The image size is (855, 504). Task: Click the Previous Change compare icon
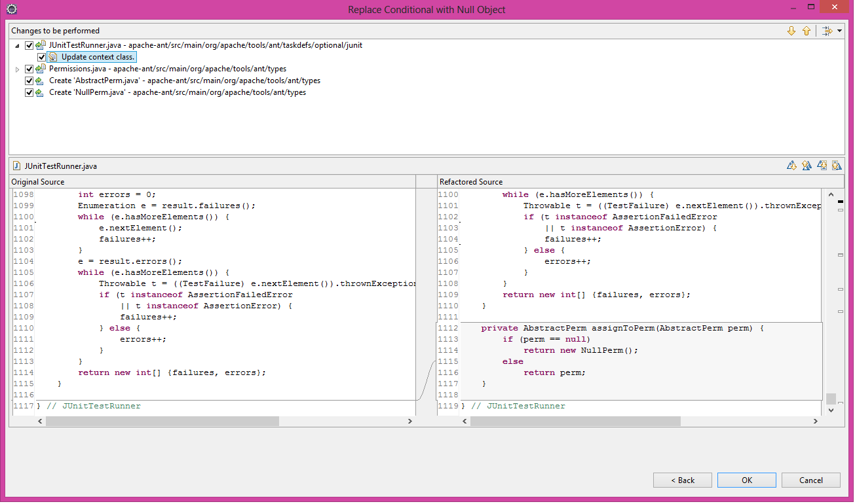coord(837,166)
